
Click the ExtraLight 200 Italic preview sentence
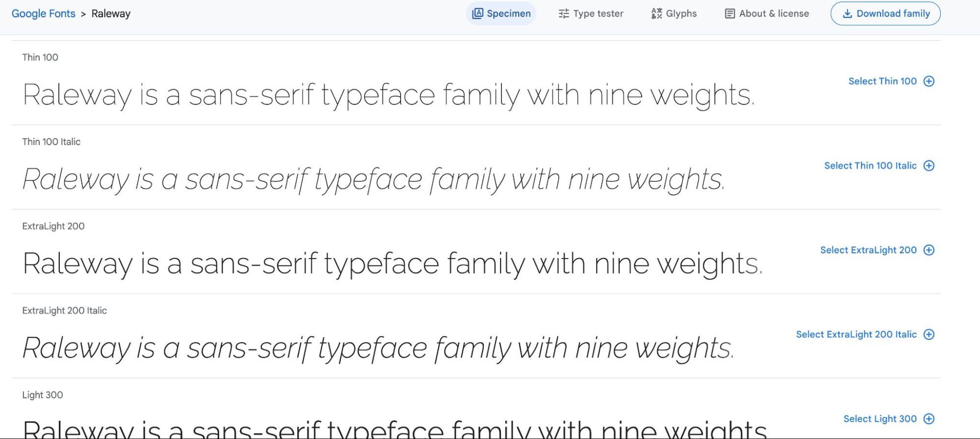coord(378,348)
